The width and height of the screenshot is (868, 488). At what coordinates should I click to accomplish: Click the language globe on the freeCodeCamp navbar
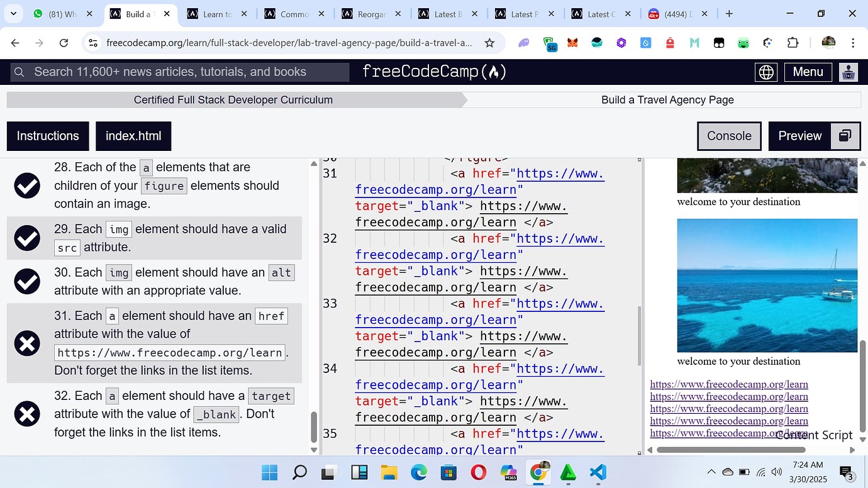[x=765, y=72]
